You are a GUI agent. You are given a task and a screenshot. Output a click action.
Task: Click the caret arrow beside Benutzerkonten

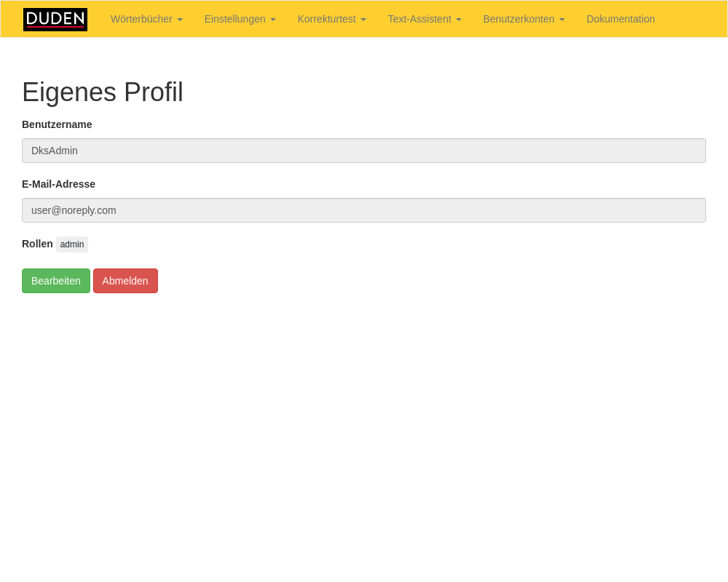point(562,20)
